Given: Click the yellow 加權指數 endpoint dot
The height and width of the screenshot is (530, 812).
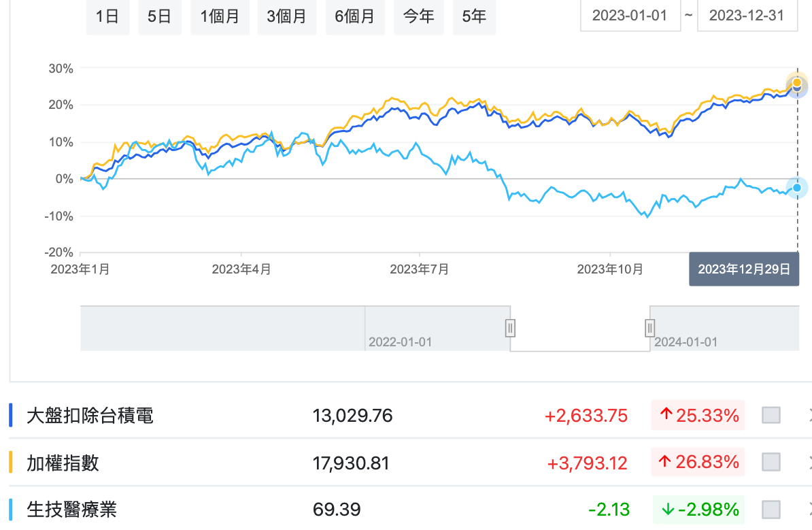Looking at the screenshot, I should pyautogui.click(x=797, y=82).
